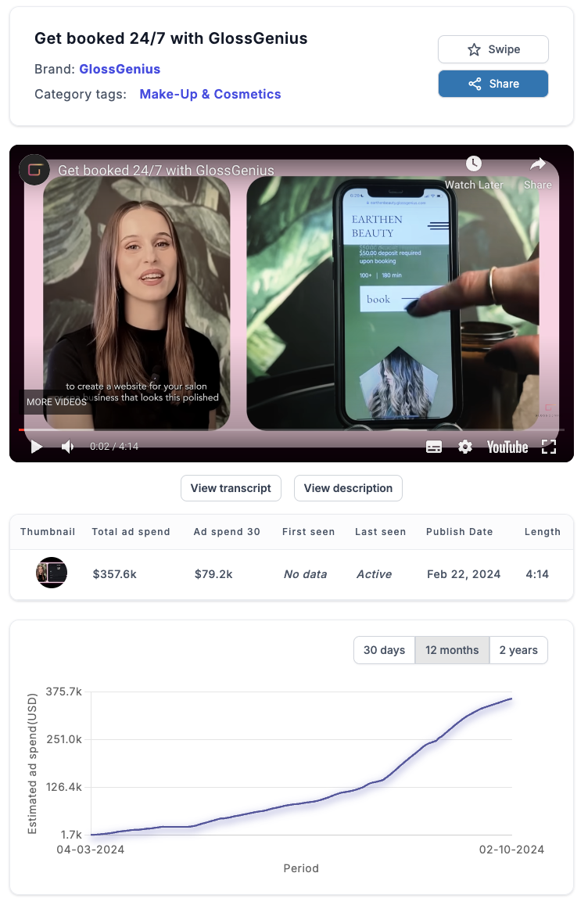Open the video title link in player
The height and width of the screenshot is (909, 588).
(x=166, y=171)
